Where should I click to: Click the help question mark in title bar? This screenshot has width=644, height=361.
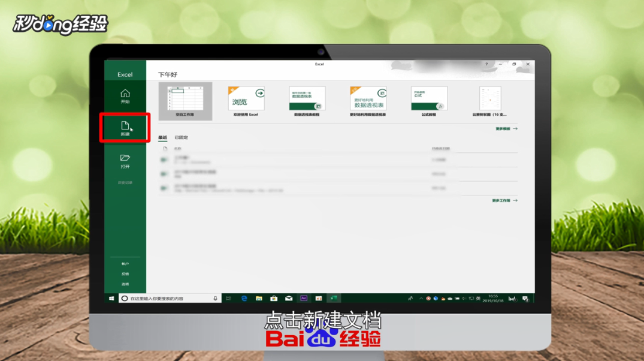(x=486, y=64)
